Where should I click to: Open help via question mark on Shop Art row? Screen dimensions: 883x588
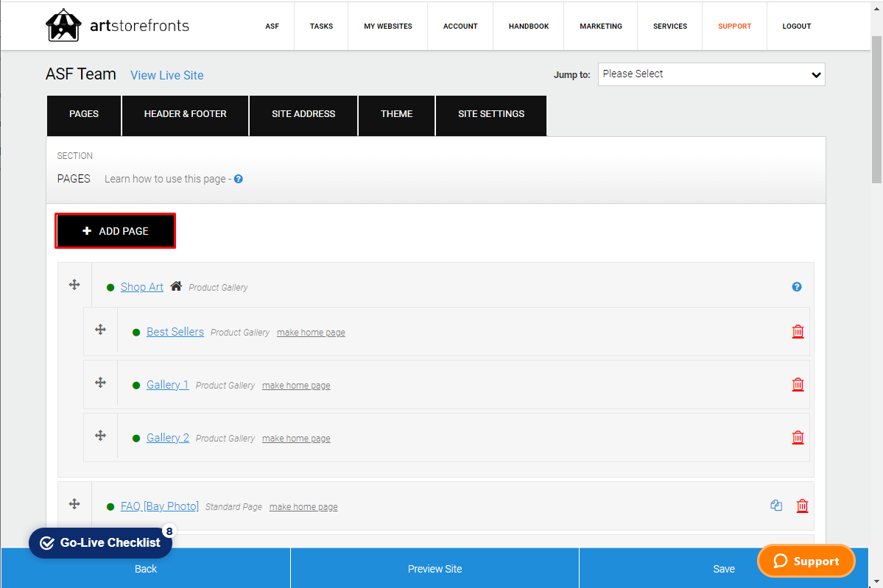797,286
